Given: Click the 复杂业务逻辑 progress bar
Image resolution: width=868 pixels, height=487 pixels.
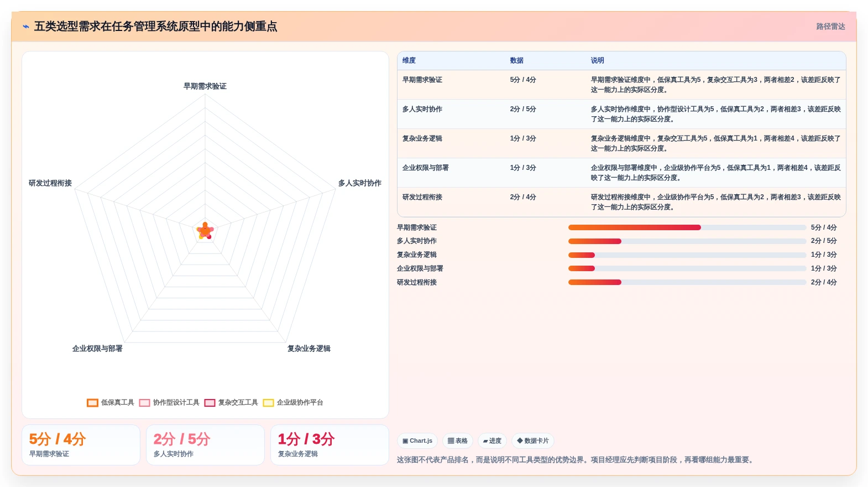Looking at the screenshot, I should pos(687,255).
